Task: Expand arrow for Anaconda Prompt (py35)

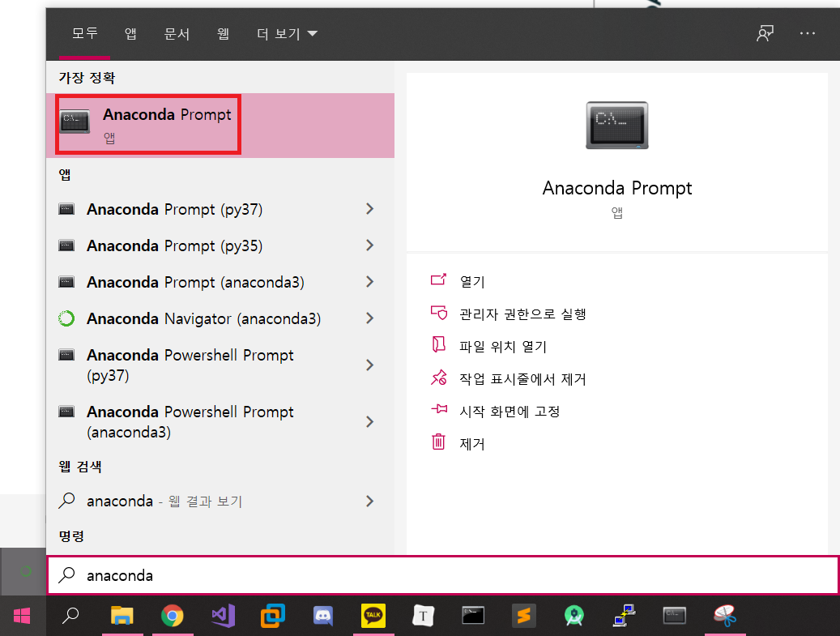Action: coord(369,245)
